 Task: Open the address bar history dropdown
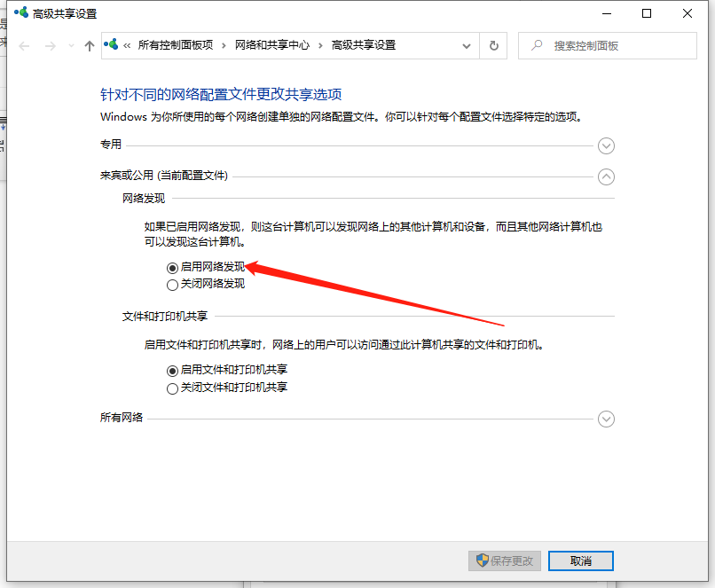[x=467, y=45]
